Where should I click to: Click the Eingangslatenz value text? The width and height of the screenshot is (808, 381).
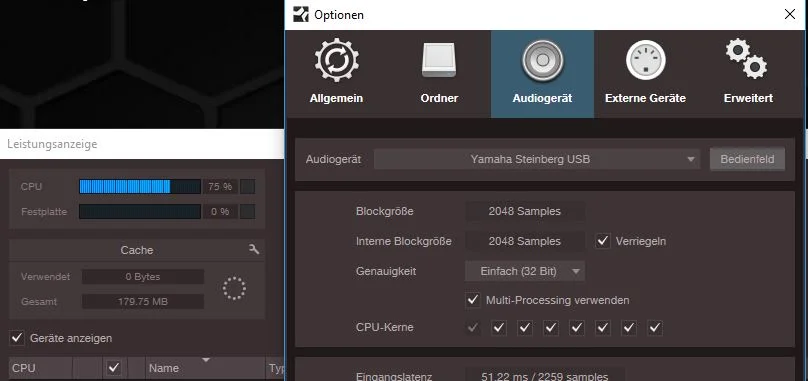(544, 376)
